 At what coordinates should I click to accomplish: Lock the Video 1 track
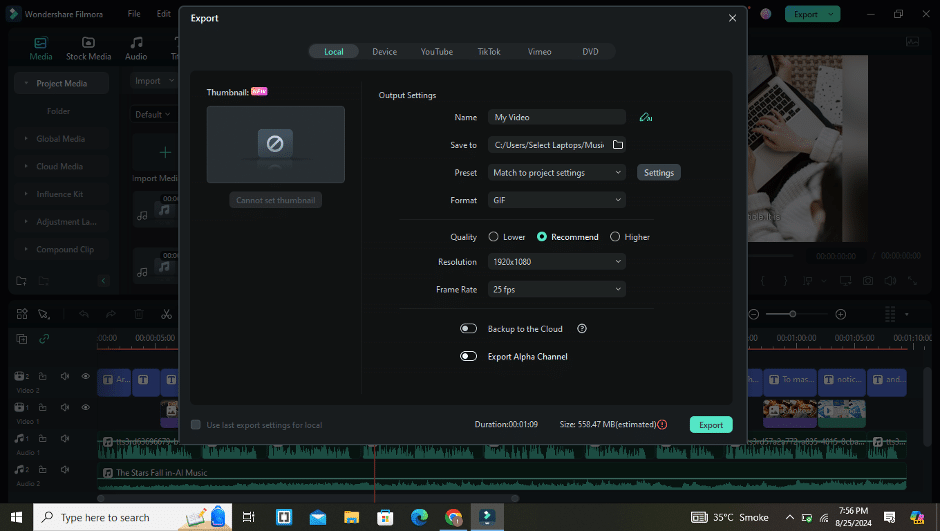pyautogui.click(x=43, y=407)
